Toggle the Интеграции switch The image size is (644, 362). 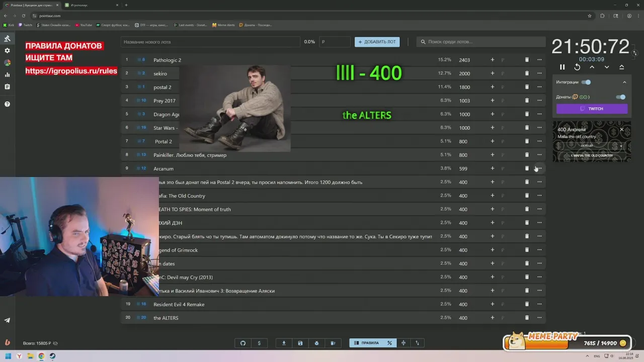point(586,82)
